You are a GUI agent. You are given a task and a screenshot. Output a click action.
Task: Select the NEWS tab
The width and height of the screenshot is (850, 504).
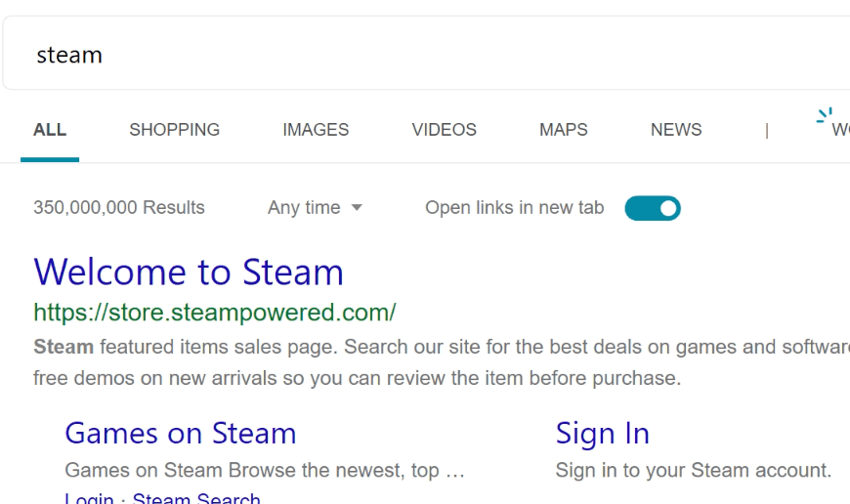coord(676,130)
